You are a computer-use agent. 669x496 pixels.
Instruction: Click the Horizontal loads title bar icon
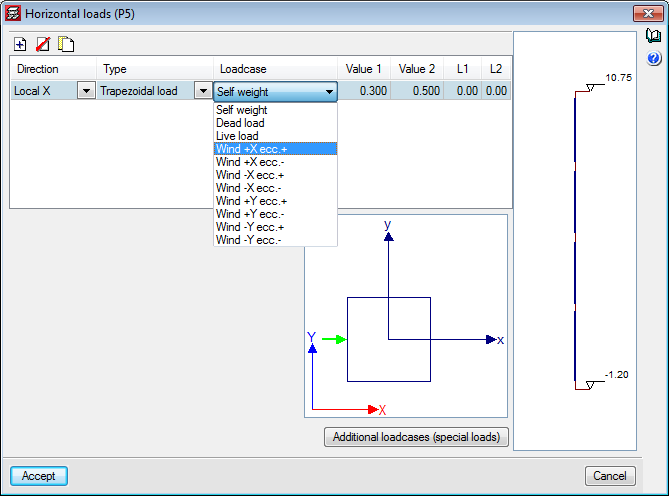coord(14,13)
